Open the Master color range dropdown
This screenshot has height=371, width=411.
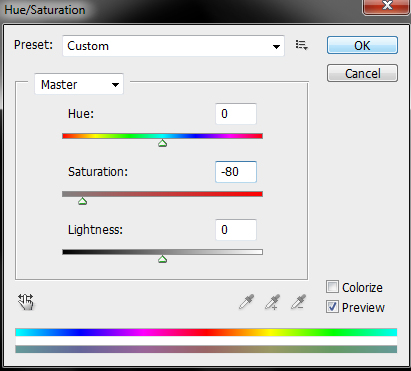[79, 84]
